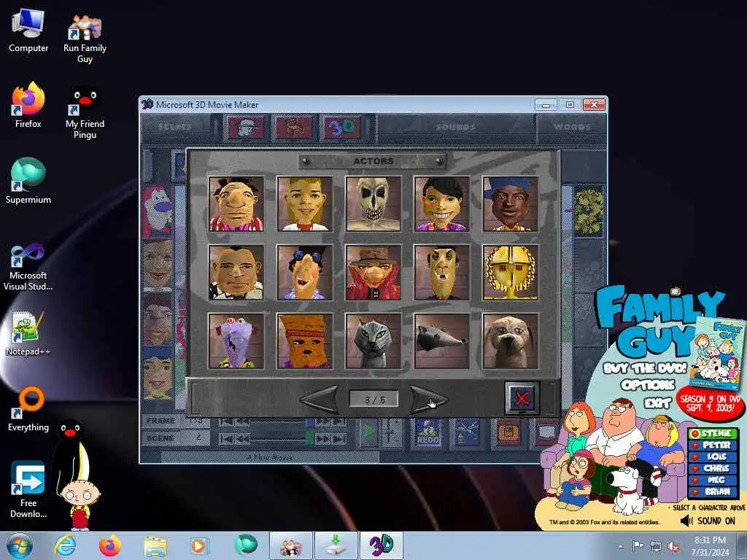
Task: Select the old lady with blue glasses
Action: coord(305,273)
